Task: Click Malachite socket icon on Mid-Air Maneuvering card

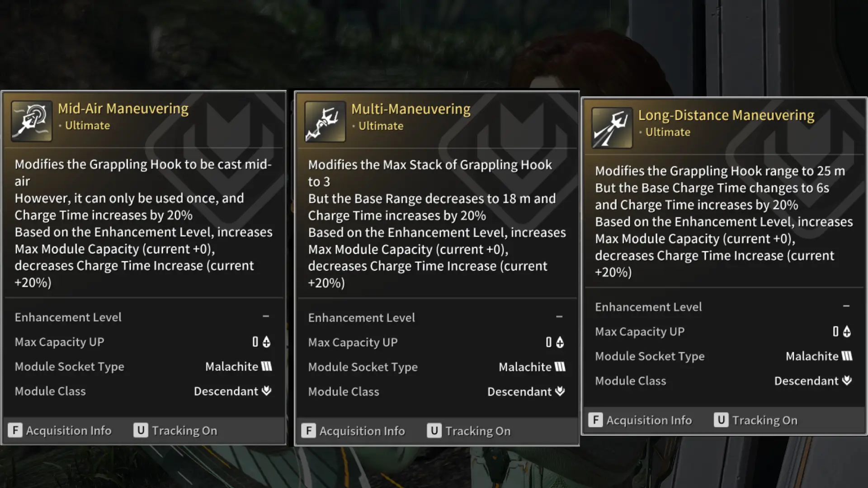Action: pyautogui.click(x=267, y=366)
